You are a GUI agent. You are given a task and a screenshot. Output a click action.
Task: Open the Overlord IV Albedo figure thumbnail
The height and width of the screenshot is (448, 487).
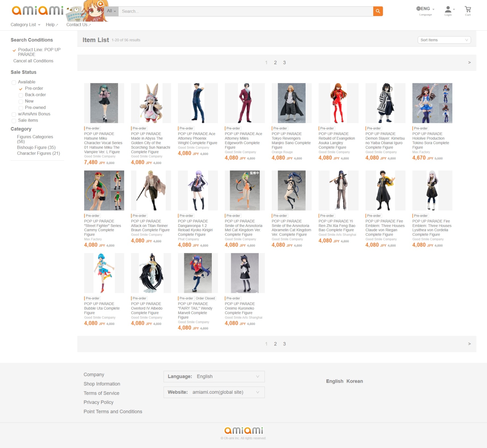click(151, 273)
